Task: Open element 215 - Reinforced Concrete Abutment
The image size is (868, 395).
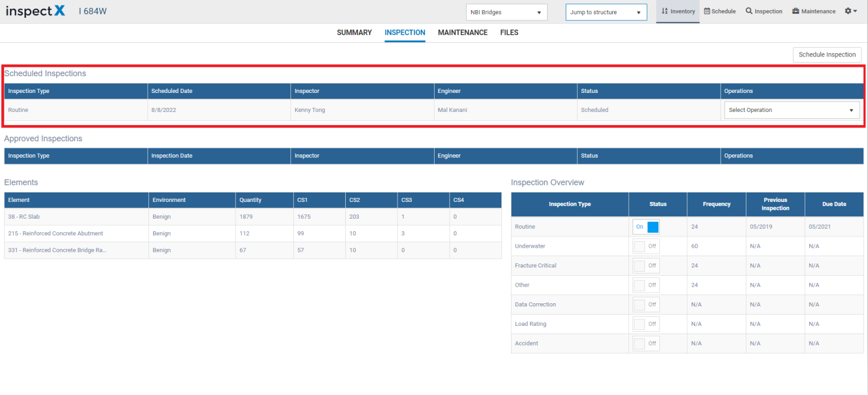Action: 55,234
